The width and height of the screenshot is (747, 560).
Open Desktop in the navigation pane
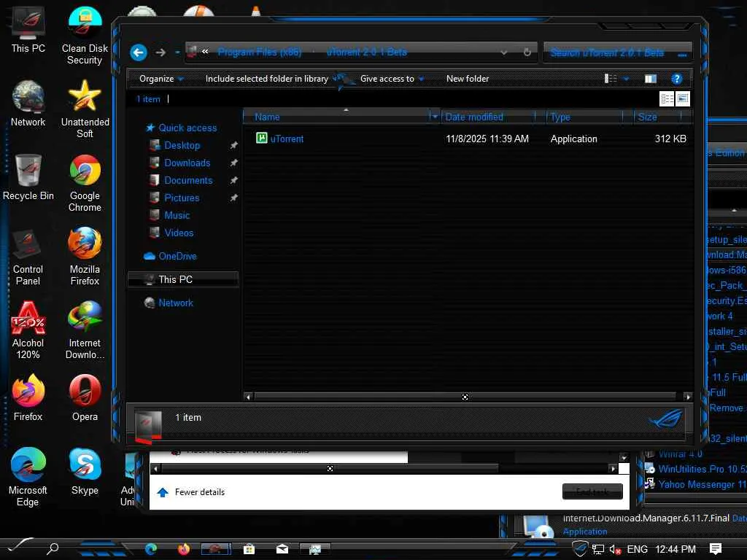tap(175, 145)
